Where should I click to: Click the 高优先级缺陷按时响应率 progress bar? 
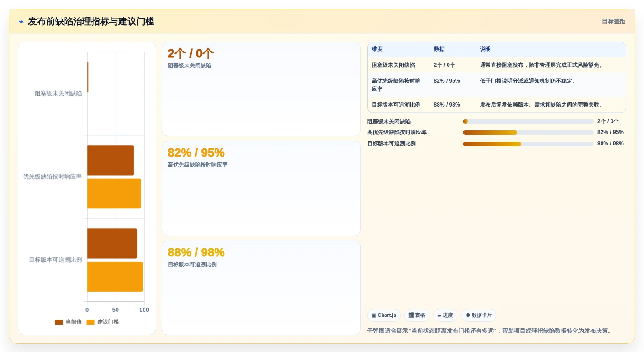(x=528, y=133)
